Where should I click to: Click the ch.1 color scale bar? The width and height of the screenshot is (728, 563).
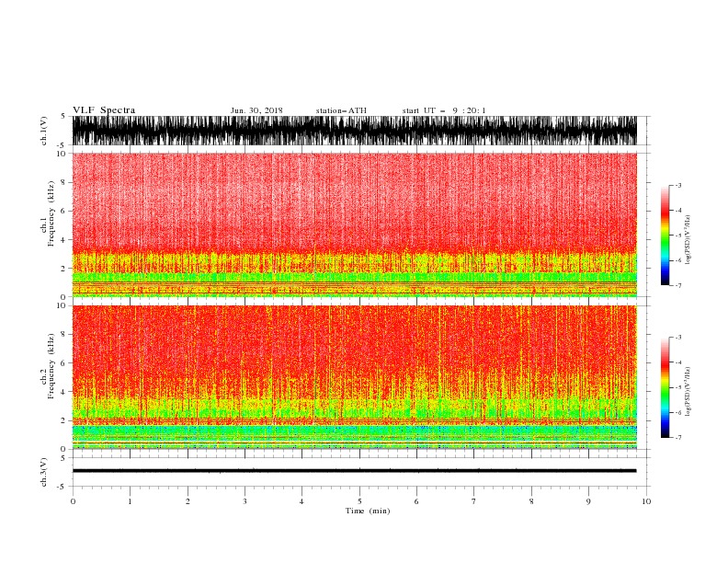click(x=665, y=236)
